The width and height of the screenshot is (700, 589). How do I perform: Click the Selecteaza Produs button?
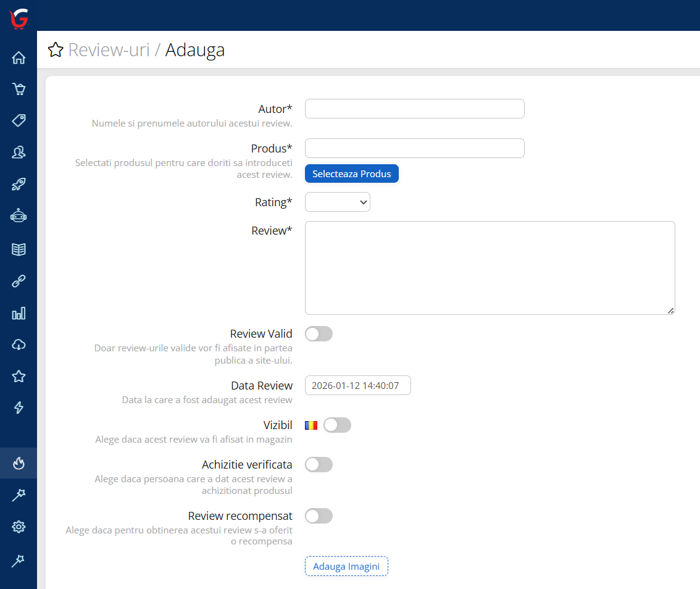[351, 174]
